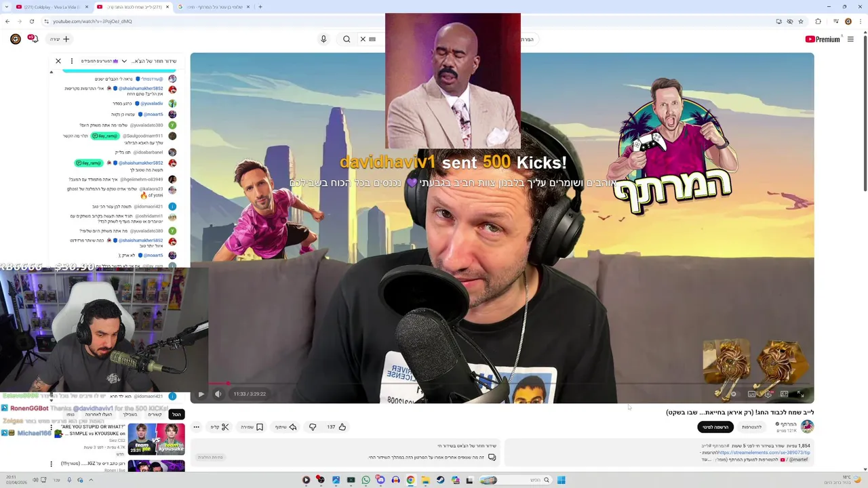Open the YouTube account avatar

pos(15,39)
